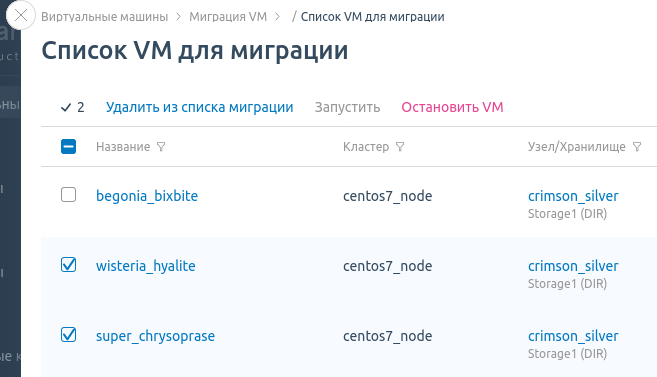Screen dimensions: 657x377
Task: Open filter icon next to Узел/Хранилище column
Action: (637, 147)
